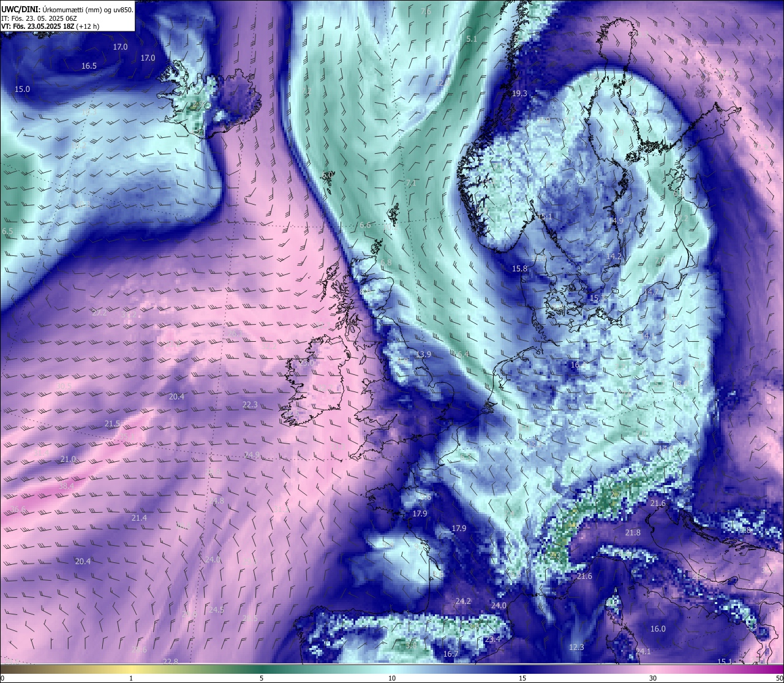This screenshot has width=784, height=683.
Task: Click the 24.5 value west of Iberia
Action: point(216,610)
